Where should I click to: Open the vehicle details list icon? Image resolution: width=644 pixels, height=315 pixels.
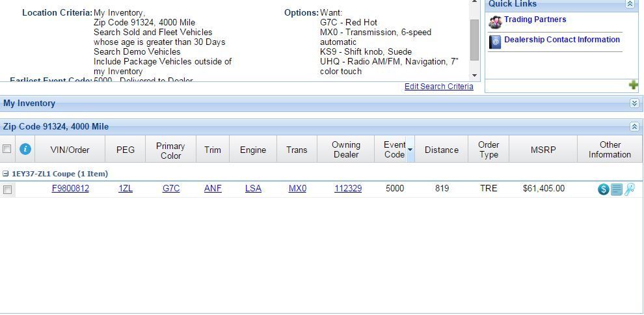(617, 189)
